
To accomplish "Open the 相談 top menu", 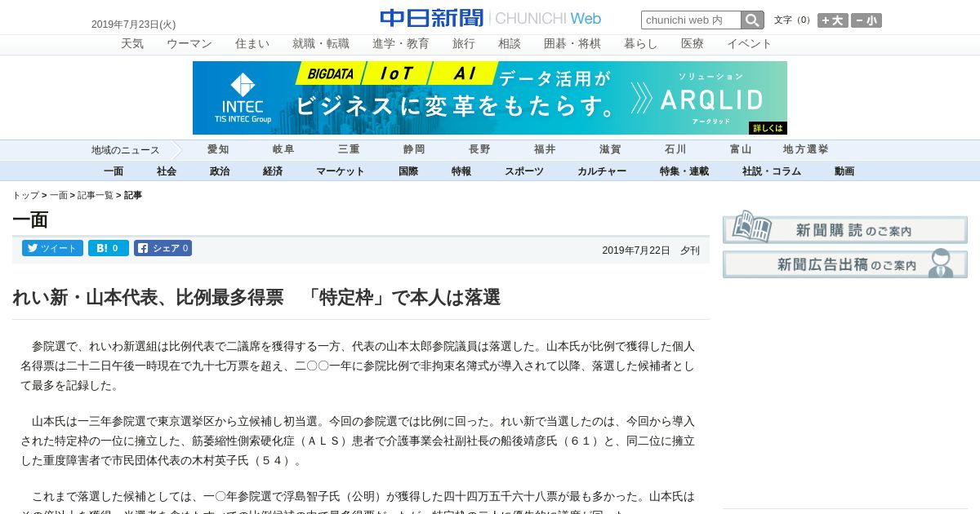I will click(510, 44).
